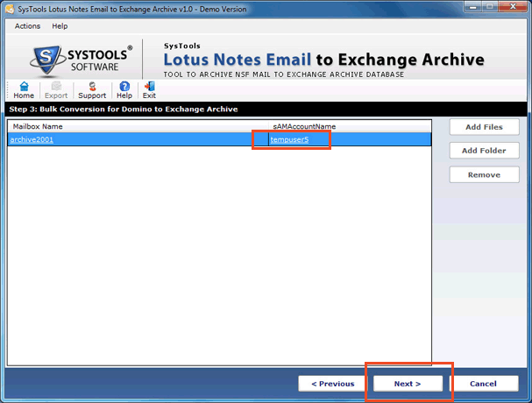Close the SysTools window
Viewport: 532px width, 403px height.
click(513, 7)
